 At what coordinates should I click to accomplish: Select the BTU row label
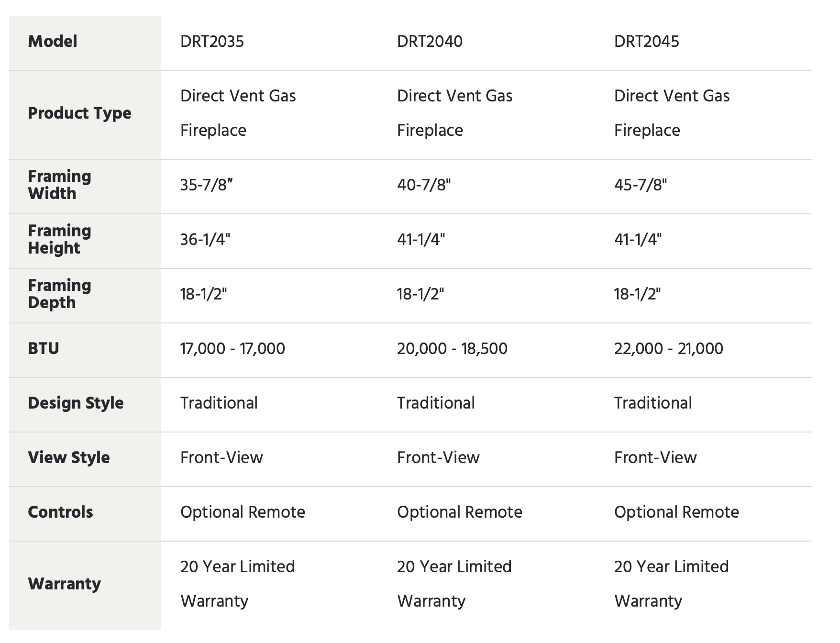[44, 348]
